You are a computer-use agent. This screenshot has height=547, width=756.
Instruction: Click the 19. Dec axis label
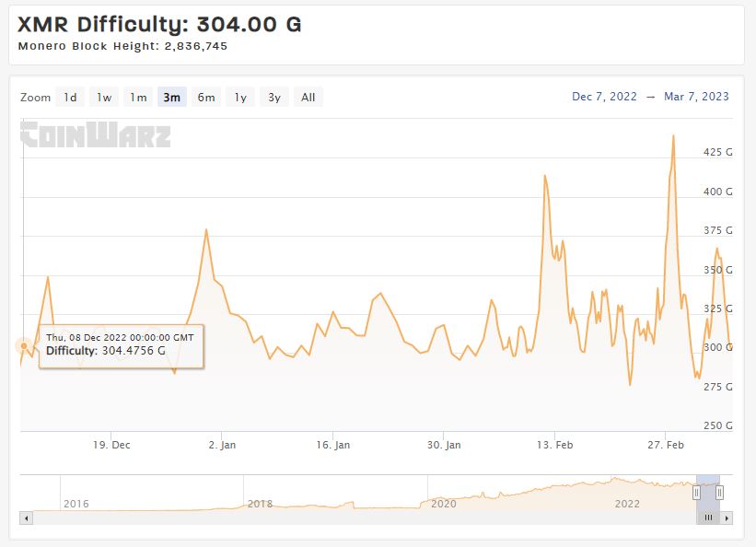pos(111,445)
